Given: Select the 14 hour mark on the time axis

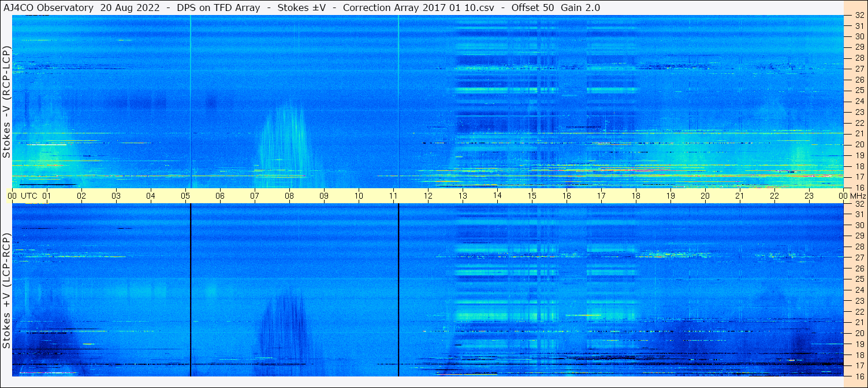Looking at the screenshot, I should pyautogui.click(x=497, y=196).
